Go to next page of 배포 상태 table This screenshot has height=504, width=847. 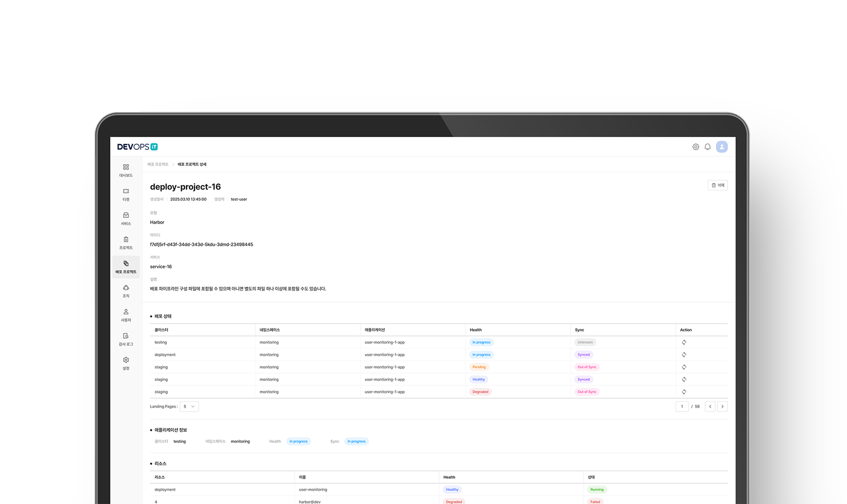coord(722,407)
